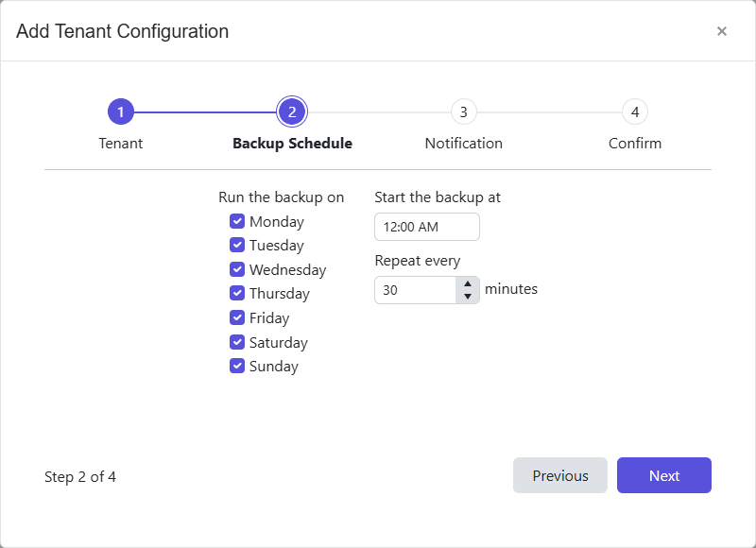
Task: Click the backup start time field showing 12:00 AM
Action: [427, 227]
